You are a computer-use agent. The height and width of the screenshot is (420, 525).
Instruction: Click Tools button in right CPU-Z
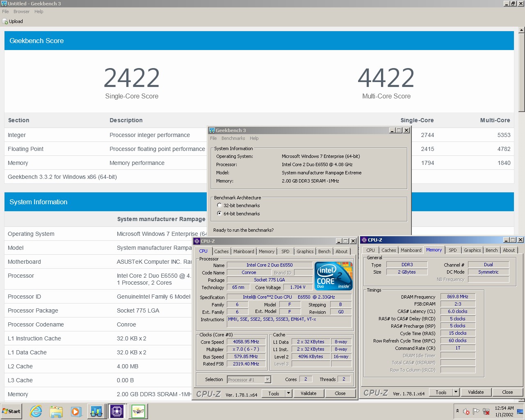[x=441, y=392]
